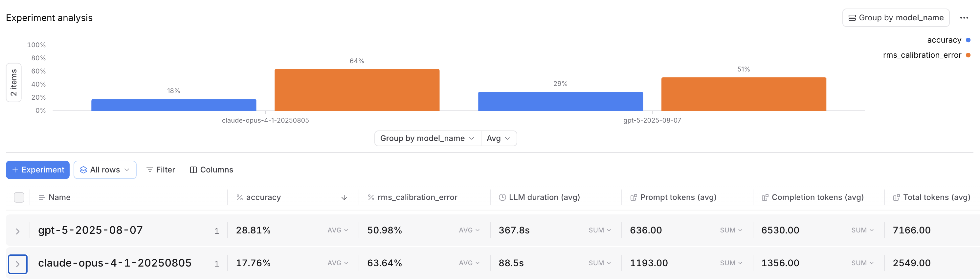
Task: Open the Filter menu
Action: 161,170
